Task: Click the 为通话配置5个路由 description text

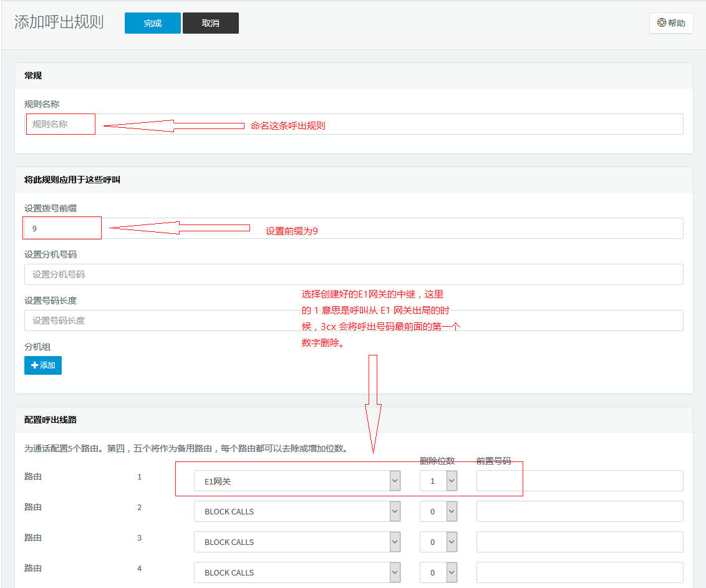Action: (x=187, y=448)
